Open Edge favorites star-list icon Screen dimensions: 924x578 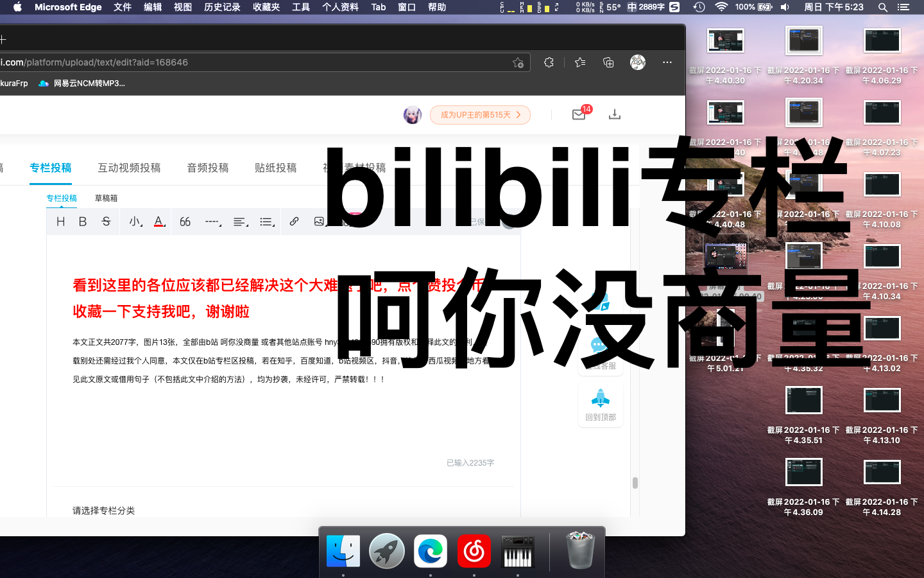[580, 62]
